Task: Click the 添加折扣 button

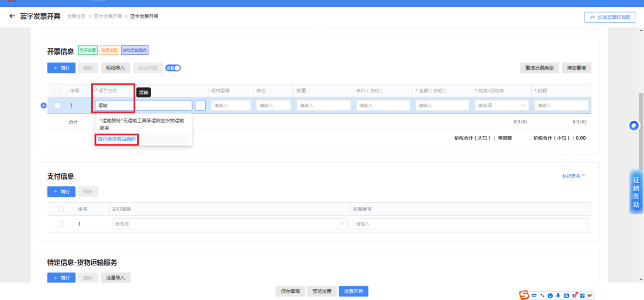Action: pos(148,68)
